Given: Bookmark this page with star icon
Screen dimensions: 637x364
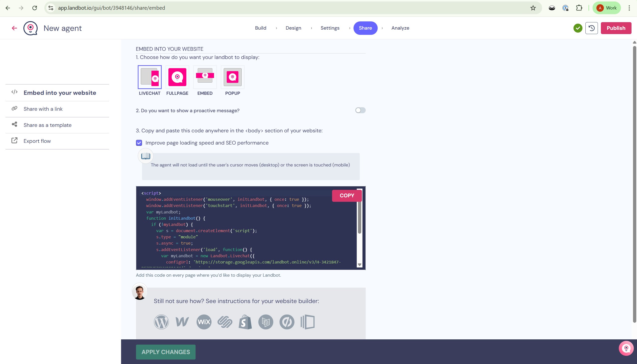Looking at the screenshot, I should [533, 8].
